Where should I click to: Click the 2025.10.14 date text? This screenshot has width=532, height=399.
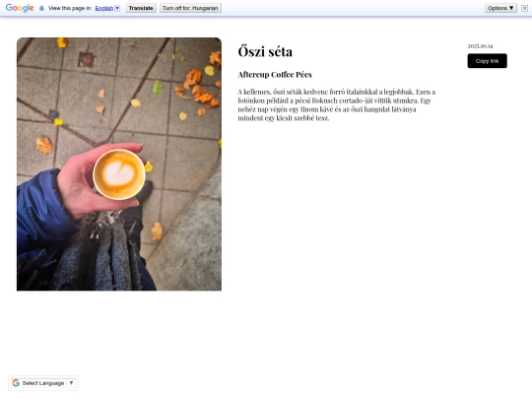tap(480, 46)
